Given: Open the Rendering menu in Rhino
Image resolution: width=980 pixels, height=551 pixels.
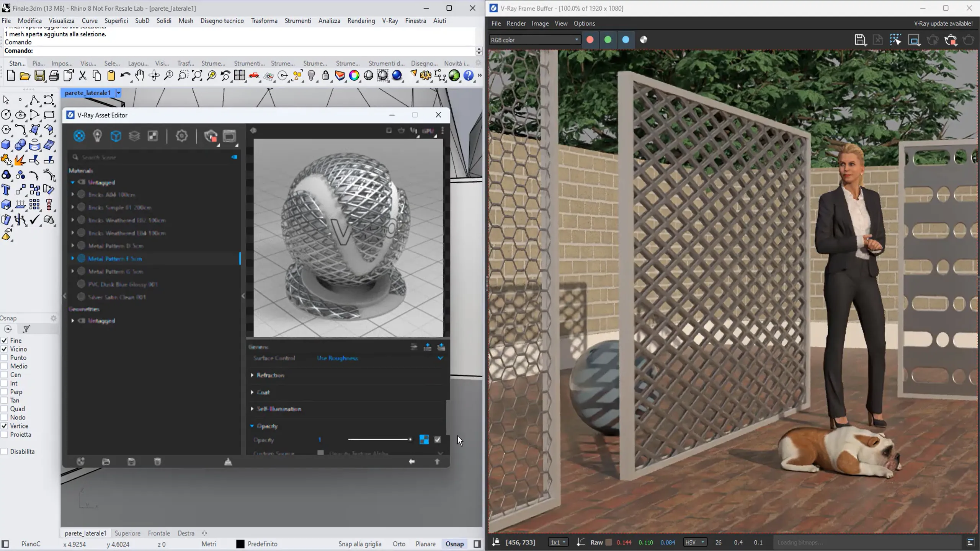Looking at the screenshot, I should [361, 21].
